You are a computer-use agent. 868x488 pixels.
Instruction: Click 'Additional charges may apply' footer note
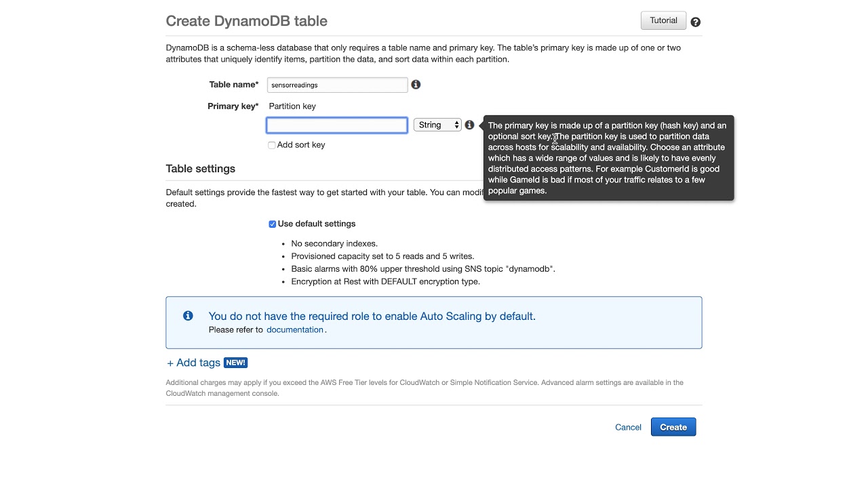[x=425, y=388]
